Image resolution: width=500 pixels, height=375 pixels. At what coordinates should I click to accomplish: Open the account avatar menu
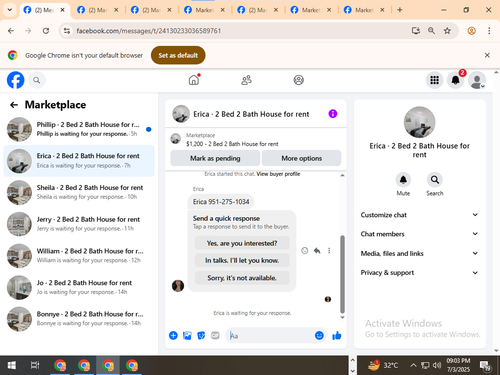pyautogui.click(x=477, y=80)
